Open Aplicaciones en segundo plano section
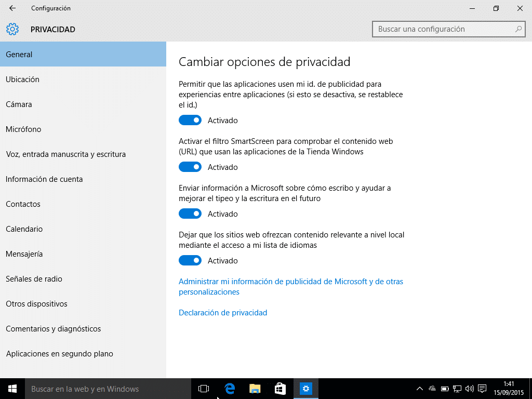Viewport: 532px width, 399px height. (x=83, y=353)
